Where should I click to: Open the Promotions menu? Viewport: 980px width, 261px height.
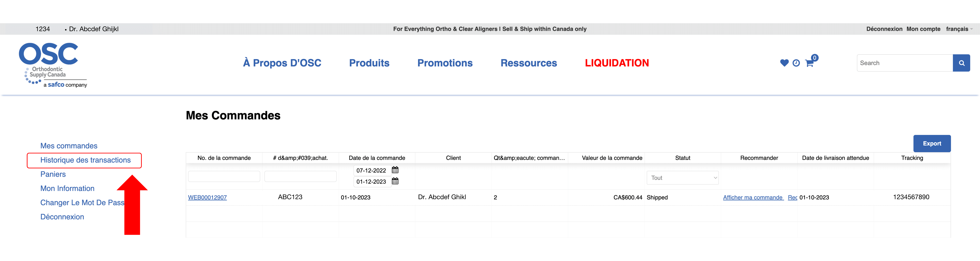pos(445,63)
